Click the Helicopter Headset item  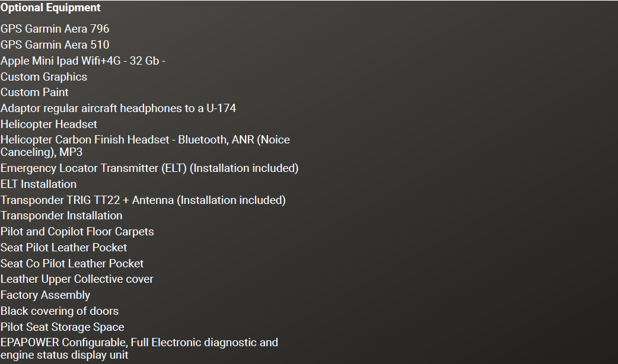49,124
